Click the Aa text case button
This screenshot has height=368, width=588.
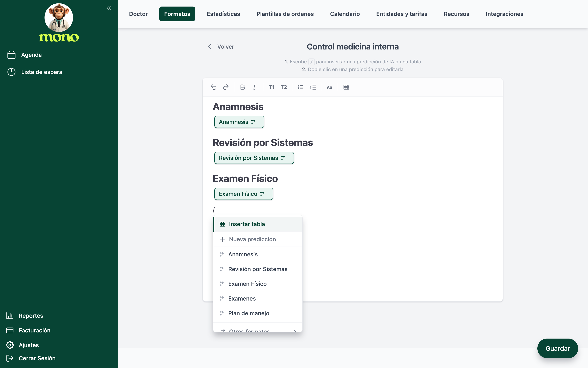[x=329, y=87]
